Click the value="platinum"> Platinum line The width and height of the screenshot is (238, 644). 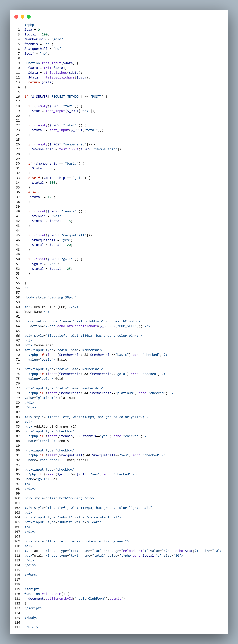50,398
